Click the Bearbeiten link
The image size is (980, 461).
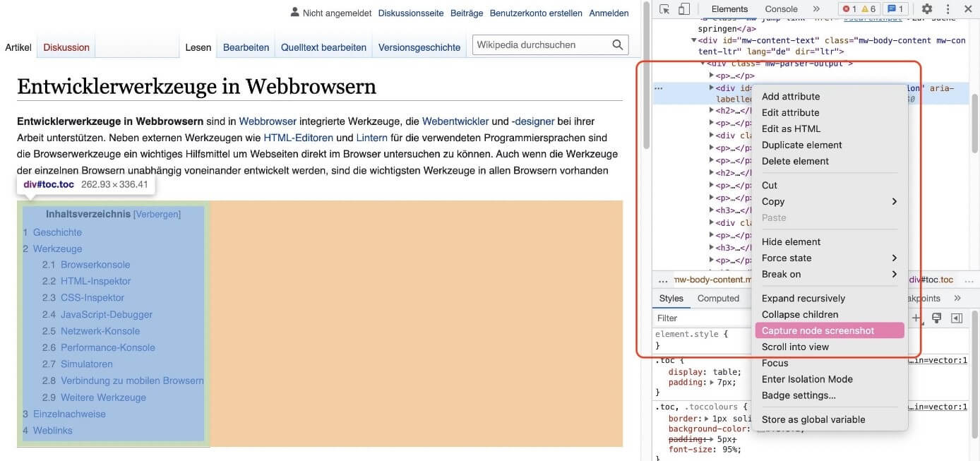[x=246, y=47]
